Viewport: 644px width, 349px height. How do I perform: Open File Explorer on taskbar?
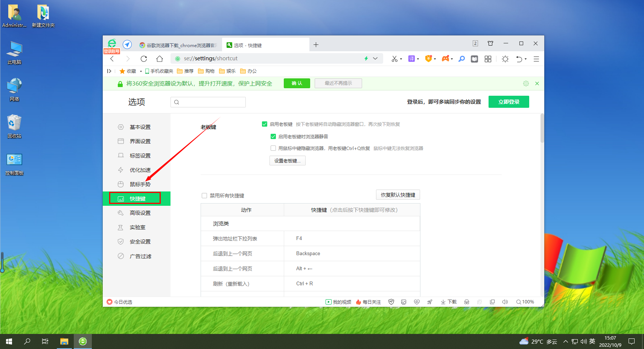(x=64, y=341)
